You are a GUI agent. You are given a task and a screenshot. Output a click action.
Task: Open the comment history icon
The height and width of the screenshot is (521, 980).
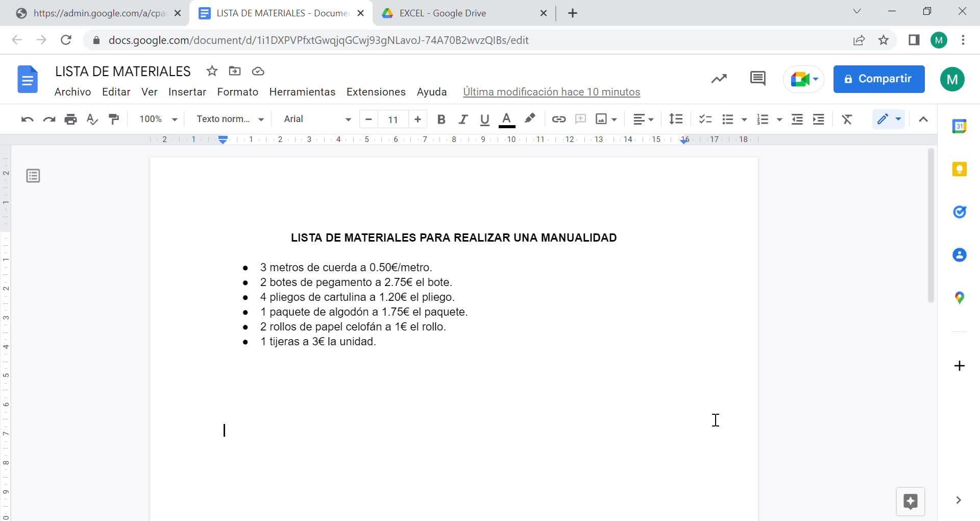point(757,79)
